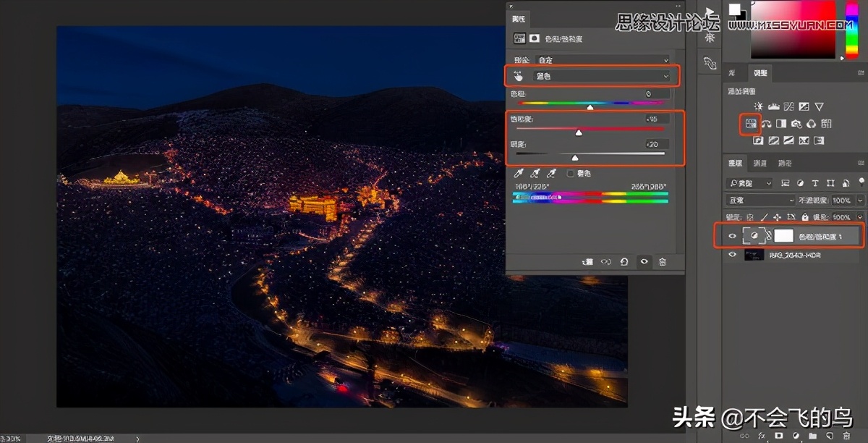868x443 pixels.
Task: Switch to the Channels tab
Action: pos(762,164)
